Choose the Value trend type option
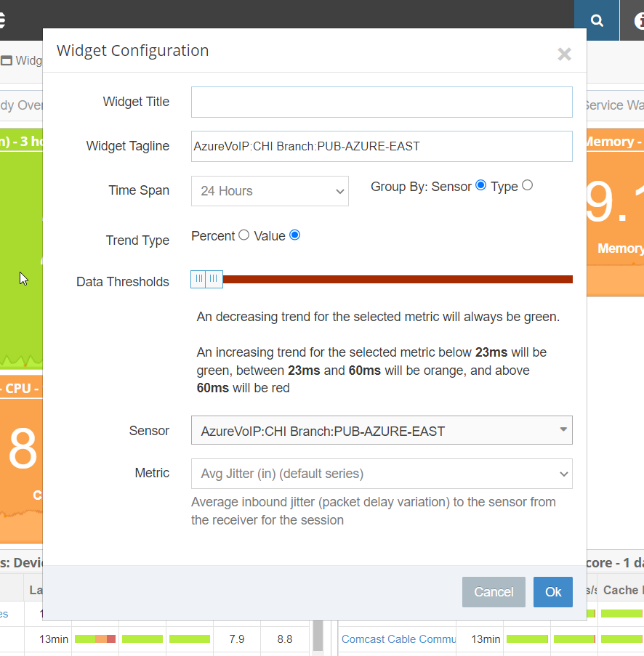Image resolution: width=644 pixels, height=656 pixels. coord(294,235)
